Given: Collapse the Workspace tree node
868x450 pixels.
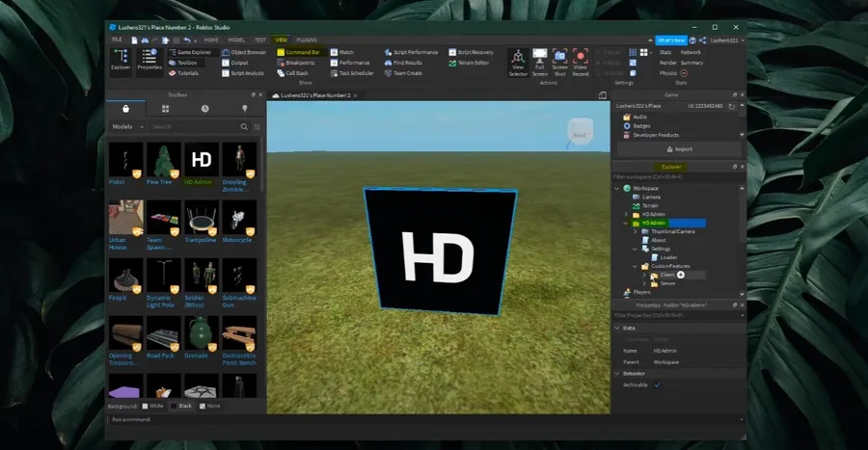Looking at the screenshot, I should 617,189.
